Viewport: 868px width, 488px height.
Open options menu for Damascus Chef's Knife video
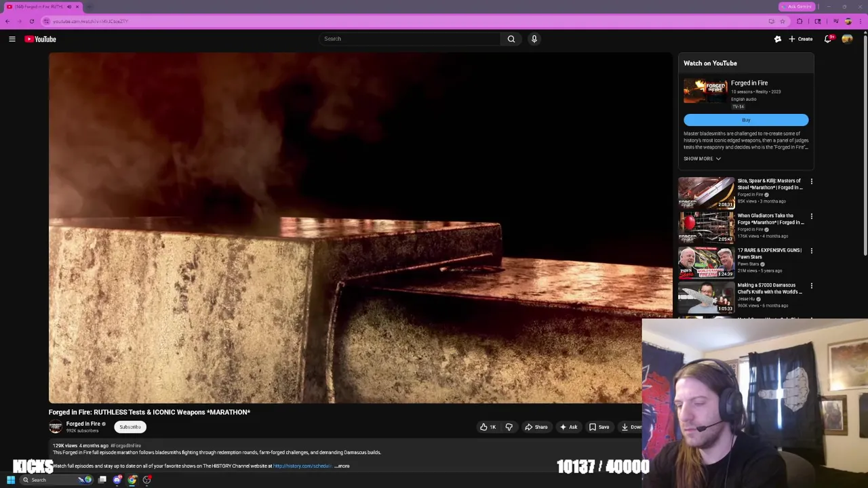click(x=811, y=286)
